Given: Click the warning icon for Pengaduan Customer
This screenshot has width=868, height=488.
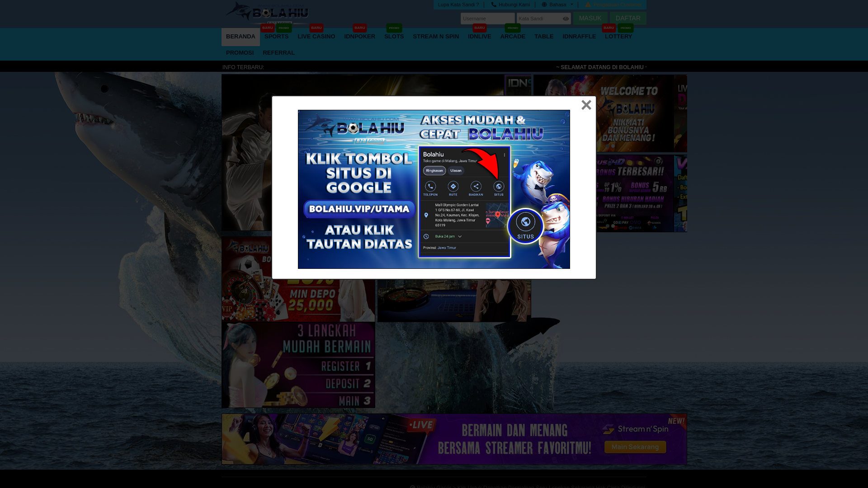Looking at the screenshot, I should pos(588,5).
